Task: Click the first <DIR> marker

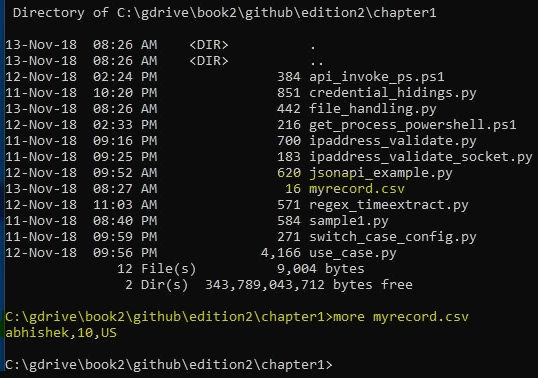Action: [x=209, y=45]
